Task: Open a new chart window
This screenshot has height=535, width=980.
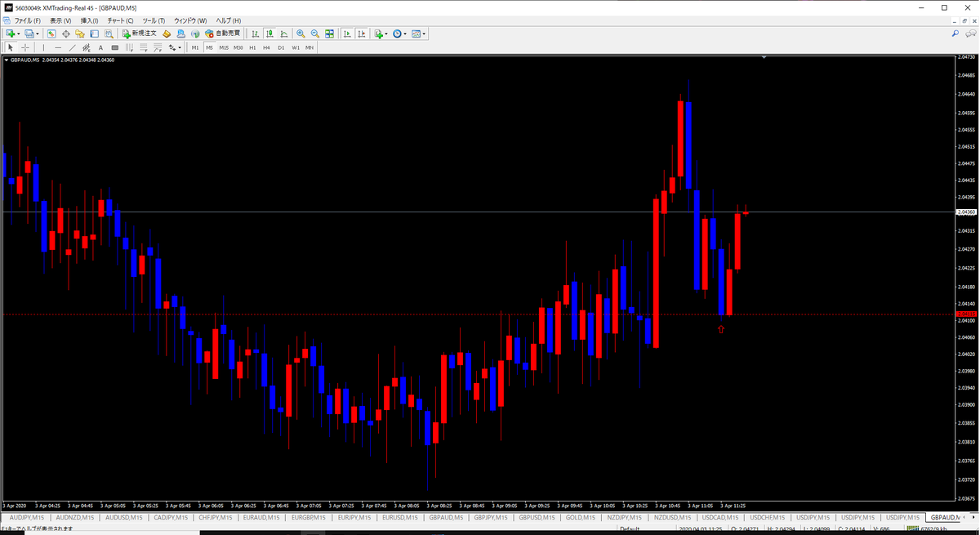Action: pos(10,33)
